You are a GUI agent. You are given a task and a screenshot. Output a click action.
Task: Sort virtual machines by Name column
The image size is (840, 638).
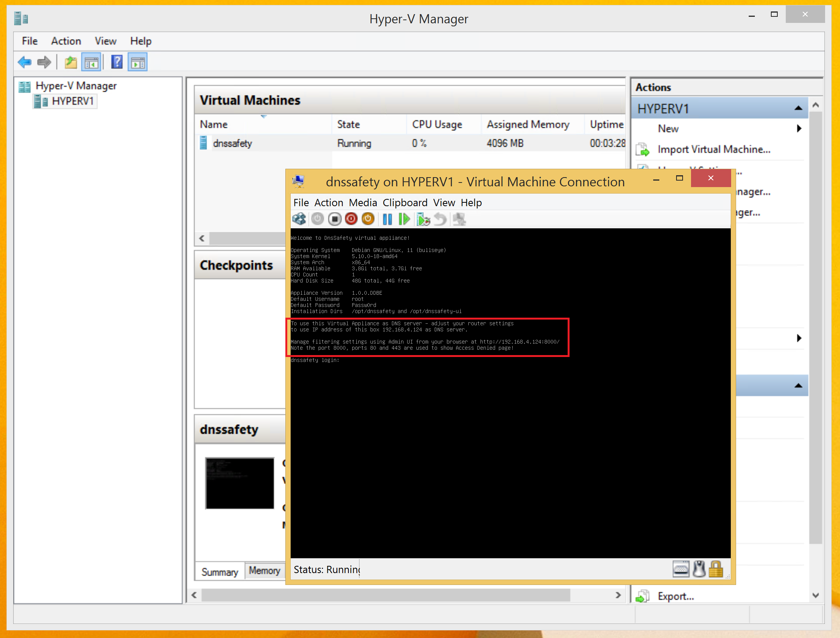(263, 124)
